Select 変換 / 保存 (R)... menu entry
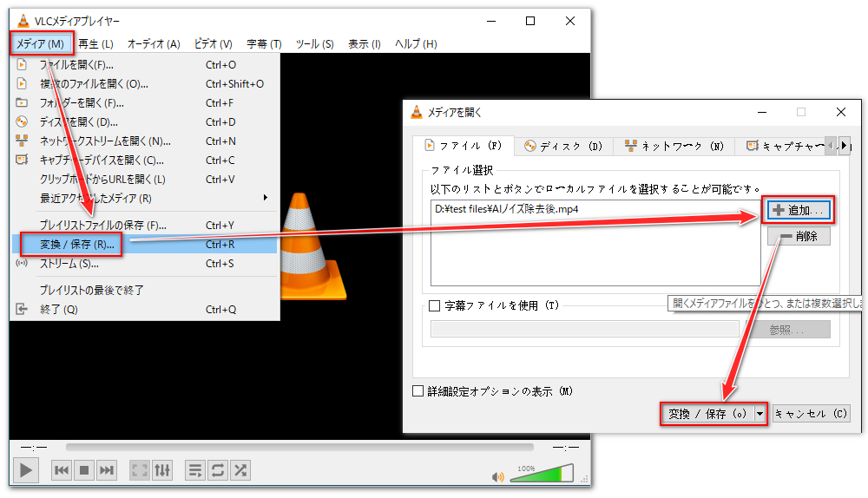Viewport: 868px width, 498px height. tap(145, 244)
